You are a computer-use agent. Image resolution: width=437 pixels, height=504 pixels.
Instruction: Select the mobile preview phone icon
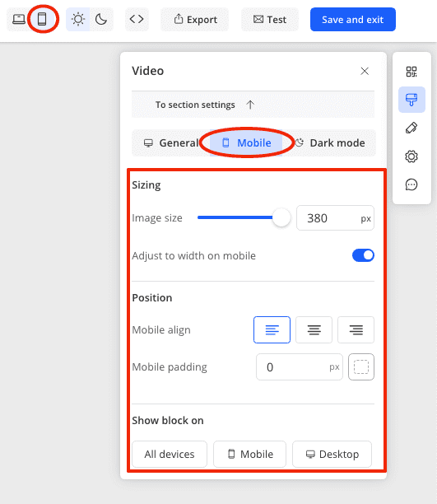pyautogui.click(x=42, y=19)
